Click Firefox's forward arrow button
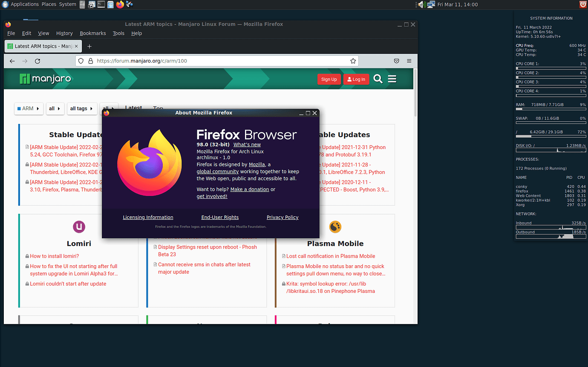Screen dimensions: 588x367 coord(25,61)
